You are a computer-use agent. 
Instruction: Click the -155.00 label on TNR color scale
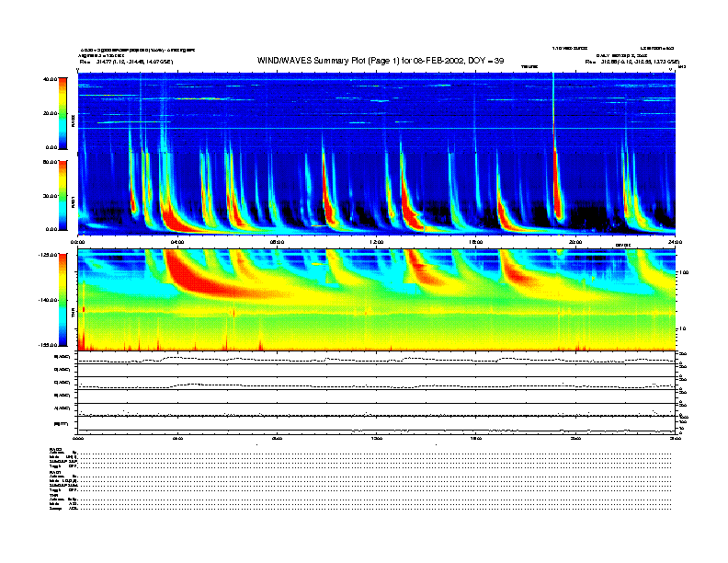pos(48,345)
